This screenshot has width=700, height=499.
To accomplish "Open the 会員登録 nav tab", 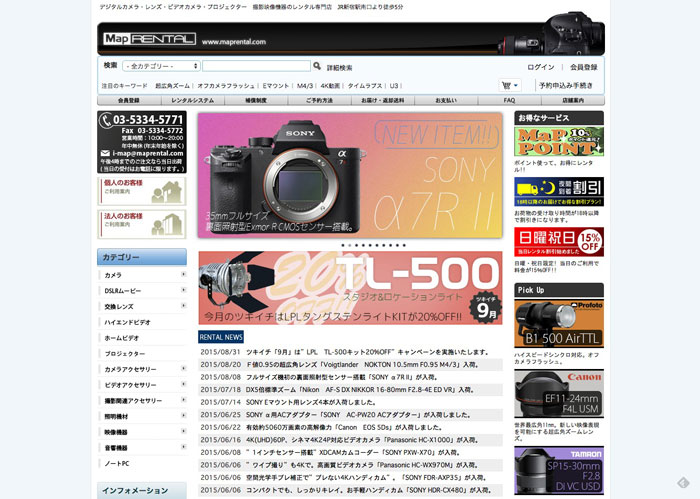I will point(129,100).
